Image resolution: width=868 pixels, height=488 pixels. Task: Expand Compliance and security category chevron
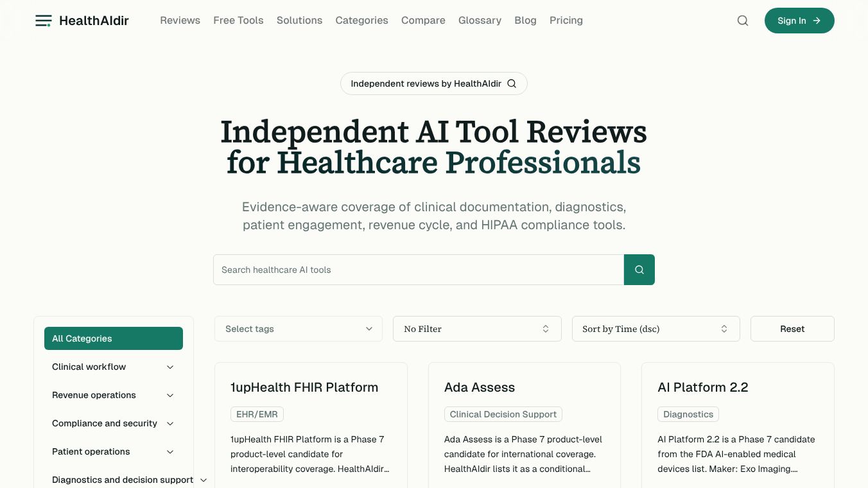click(170, 424)
